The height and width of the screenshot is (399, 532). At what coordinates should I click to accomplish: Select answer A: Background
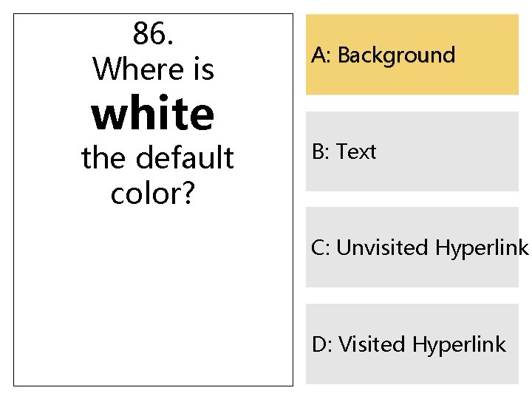[412, 55]
